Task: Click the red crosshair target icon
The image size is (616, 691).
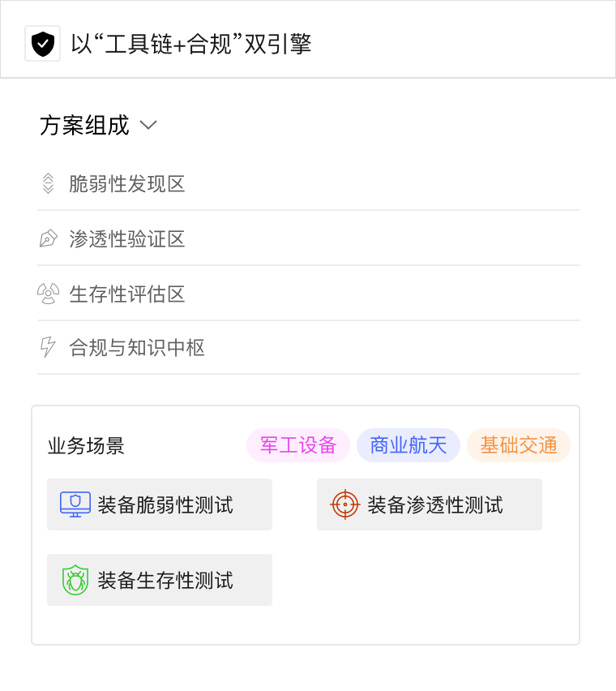Action: coord(345,504)
